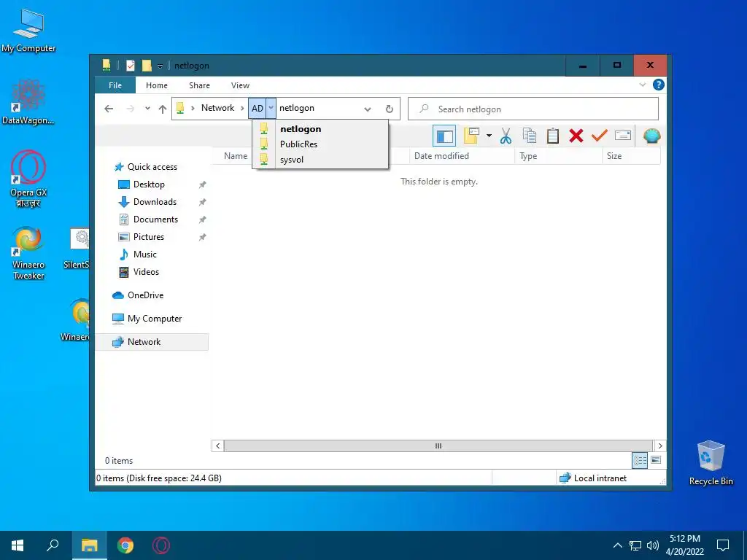Select sysvol in the dropdown list
This screenshot has width=747, height=560.
click(x=320, y=160)
